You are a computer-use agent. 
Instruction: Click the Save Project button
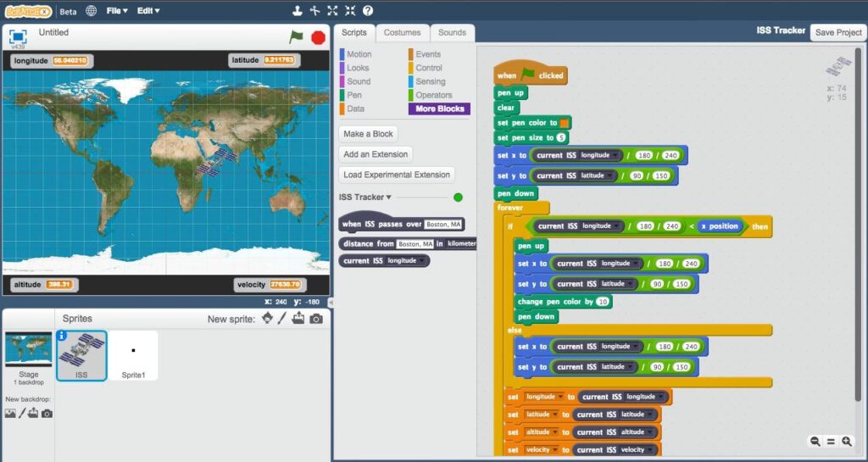837,32
